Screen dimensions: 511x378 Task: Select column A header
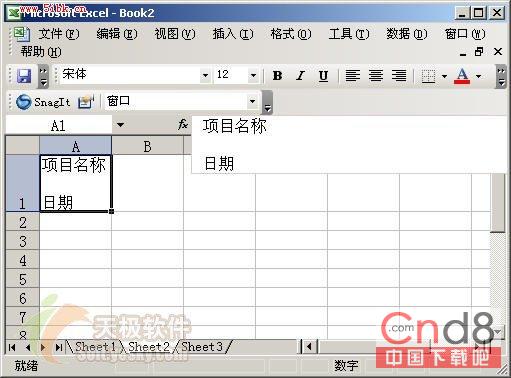[x=76, y=146]
